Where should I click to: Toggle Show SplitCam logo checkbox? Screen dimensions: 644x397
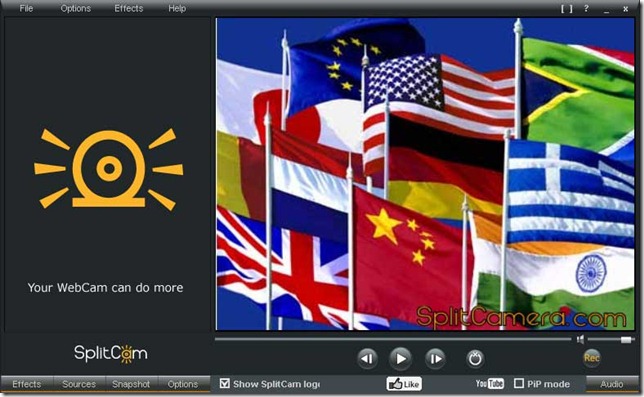pos(224,383)
